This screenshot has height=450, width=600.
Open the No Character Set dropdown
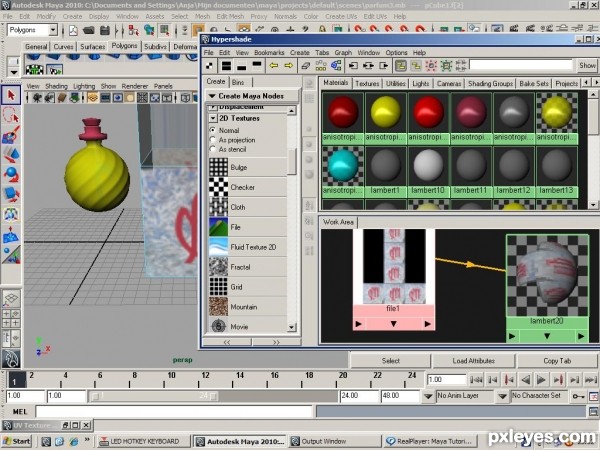point(502,396)
